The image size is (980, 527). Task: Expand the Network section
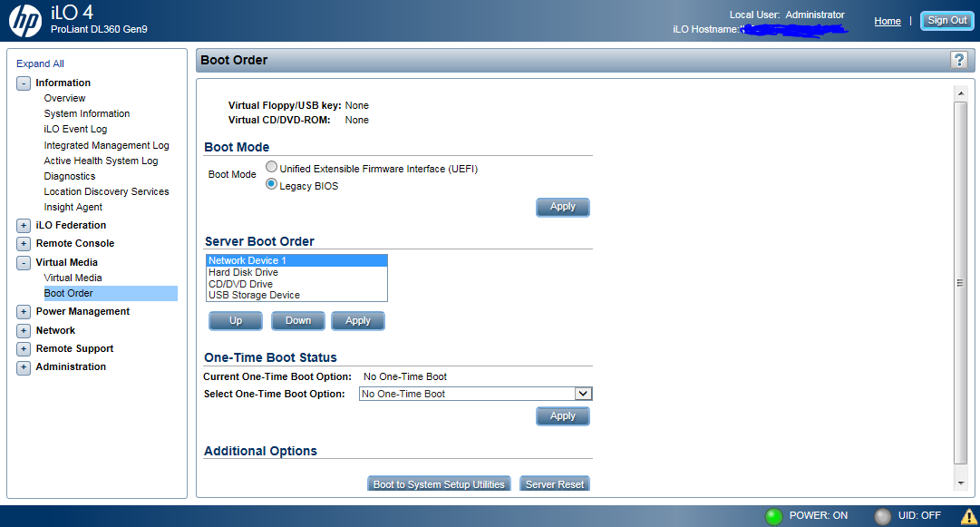tap(24, 331)
